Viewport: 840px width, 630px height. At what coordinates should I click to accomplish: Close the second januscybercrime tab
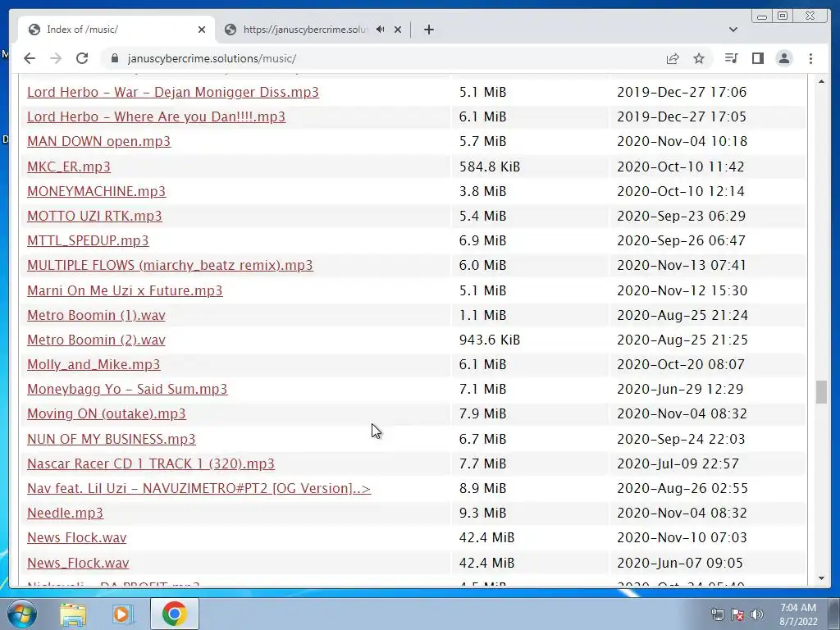[x=398, y=30]
